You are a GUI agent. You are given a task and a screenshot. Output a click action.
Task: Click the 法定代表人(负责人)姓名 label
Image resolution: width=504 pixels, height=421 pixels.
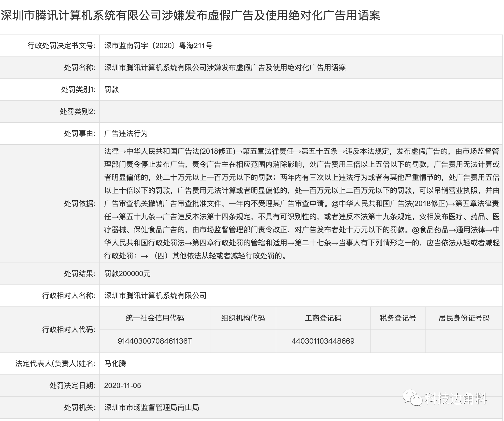55,364
